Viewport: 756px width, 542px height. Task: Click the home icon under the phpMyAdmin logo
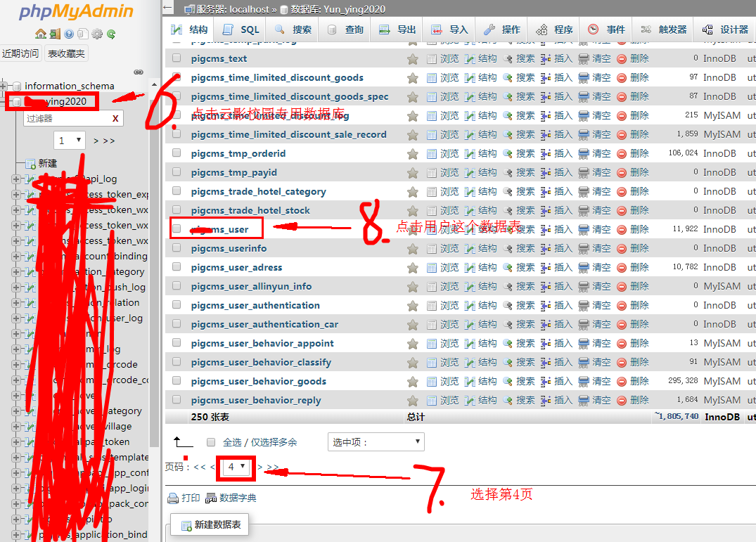(41, 34)
